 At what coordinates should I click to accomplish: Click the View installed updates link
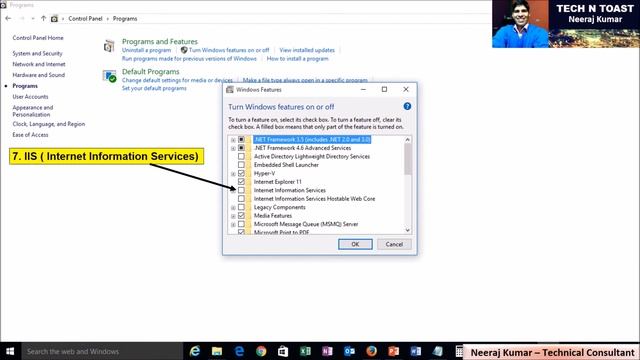[x=307, y=50]
